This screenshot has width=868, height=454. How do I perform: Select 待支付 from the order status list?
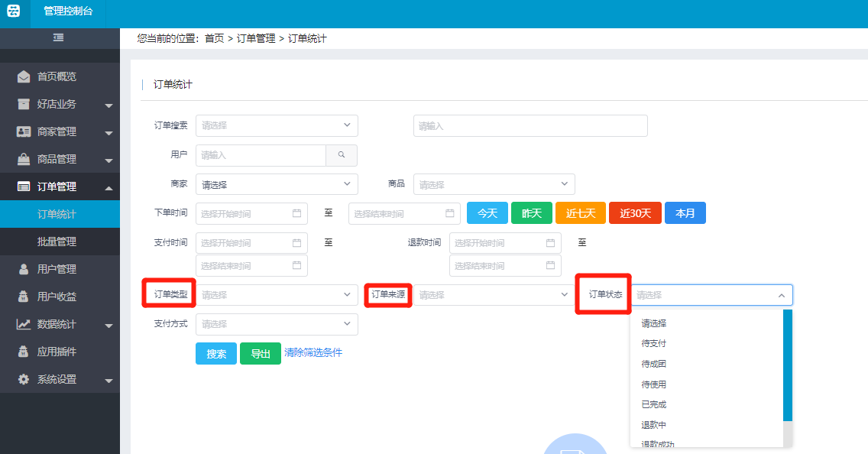point(654,344)
